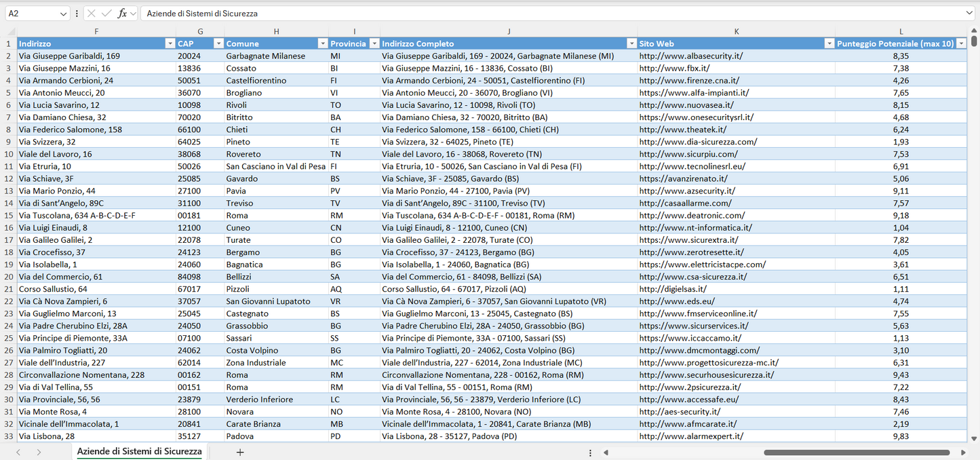The image size is (980, 460).
Task: Select the Aziende di Sistemi di Sicurezza tab
Action: [139, 451]
